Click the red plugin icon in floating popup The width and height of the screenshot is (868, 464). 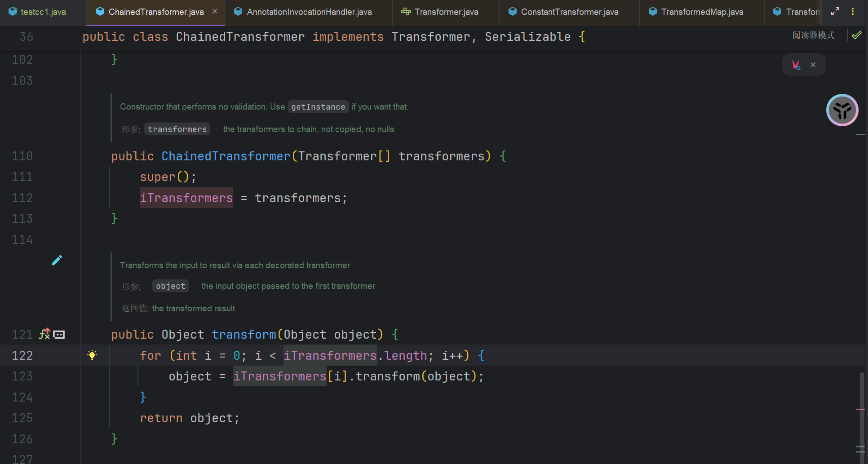coord(796,65)
